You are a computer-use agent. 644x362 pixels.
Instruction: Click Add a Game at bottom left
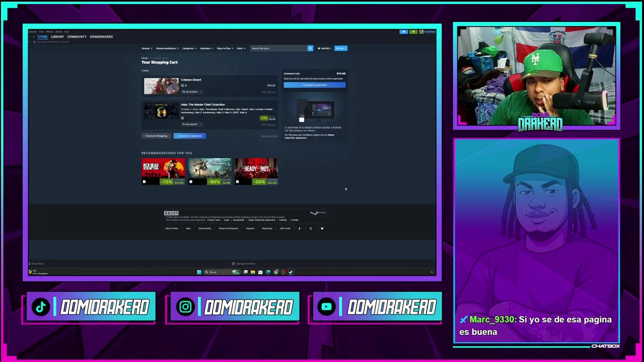[36, 263]
